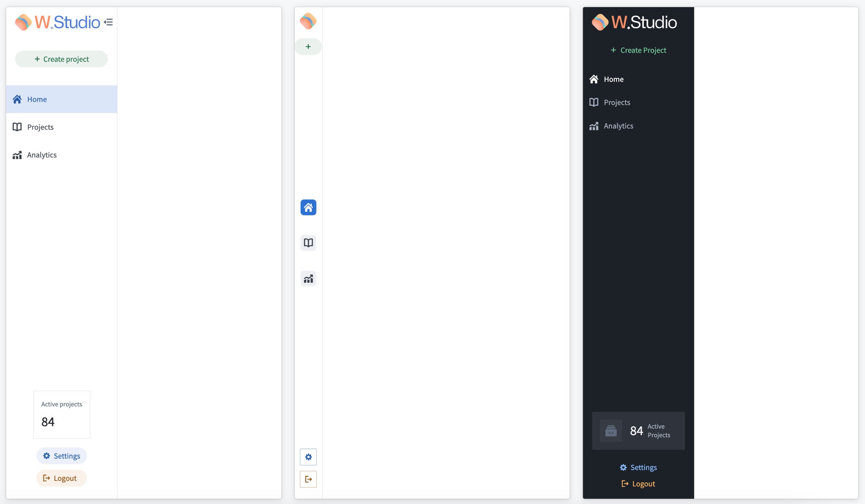Open Analytics in the light sidebar
This screenshot has width=865, height=504.
(61, 155)
